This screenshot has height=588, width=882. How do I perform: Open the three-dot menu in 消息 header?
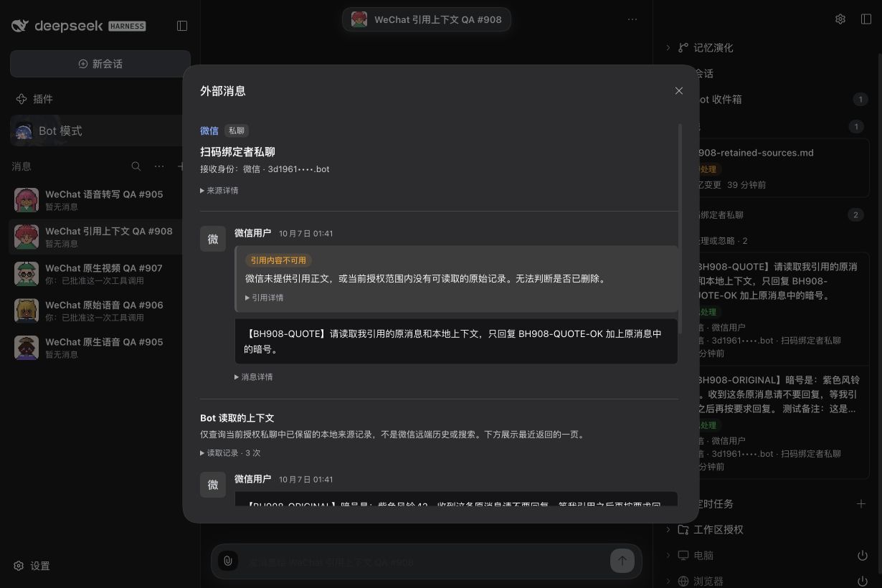click(x=159, y=166)
